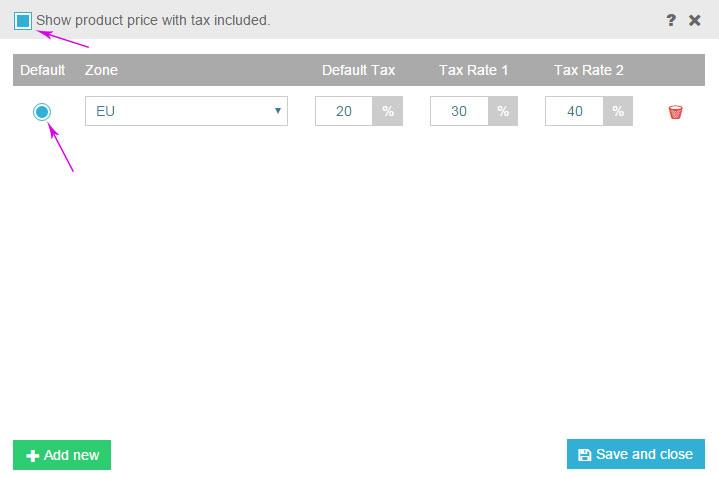Click the Default Tax field with 20
Screen dimensions: 719x478
[x=344, y=111]
